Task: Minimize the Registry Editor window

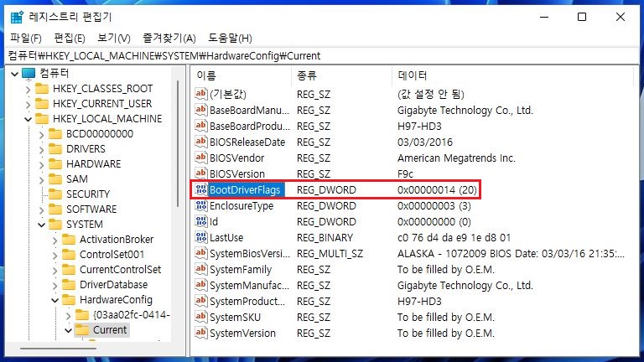Action: coord(544,18)
